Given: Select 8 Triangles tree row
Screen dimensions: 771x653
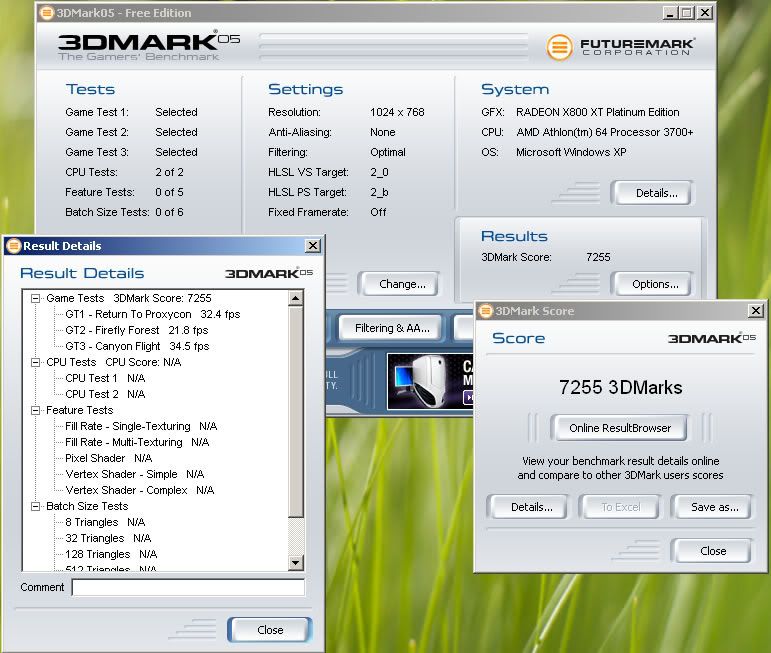Looking at the screenshot, I should pos(105,522).
